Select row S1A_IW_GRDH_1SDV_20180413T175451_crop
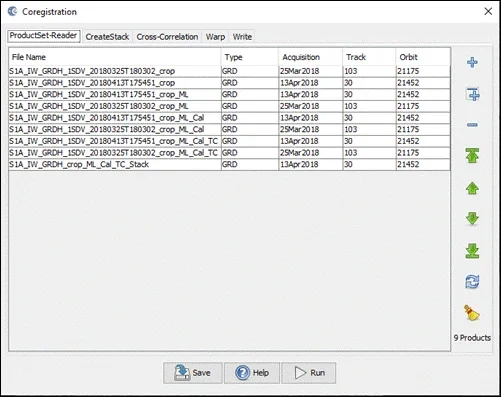The width and height of the screenshot is (501, 397). click(229, 83)
